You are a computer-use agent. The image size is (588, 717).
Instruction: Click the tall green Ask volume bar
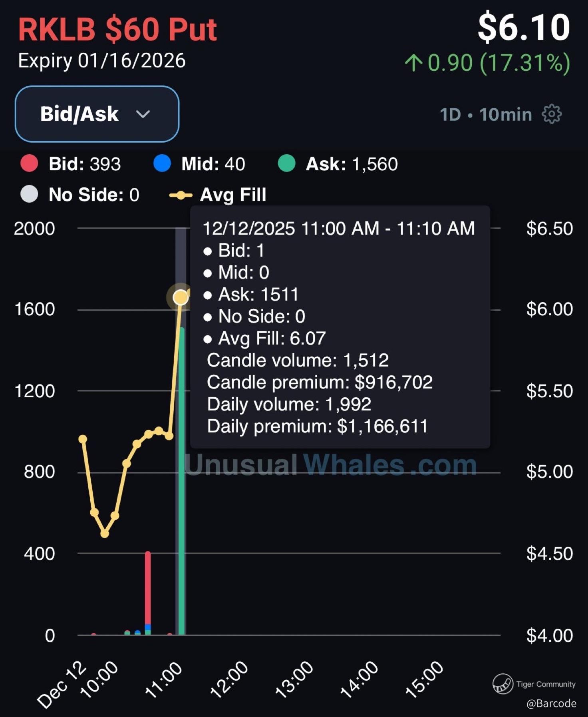coord(182,480)
